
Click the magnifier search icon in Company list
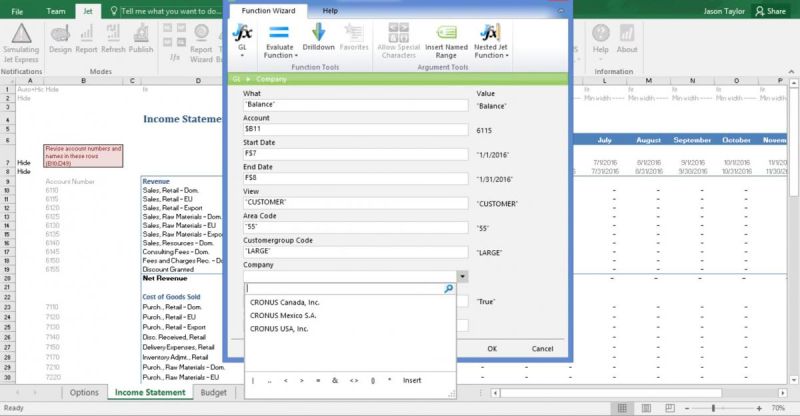coord(448,289)
